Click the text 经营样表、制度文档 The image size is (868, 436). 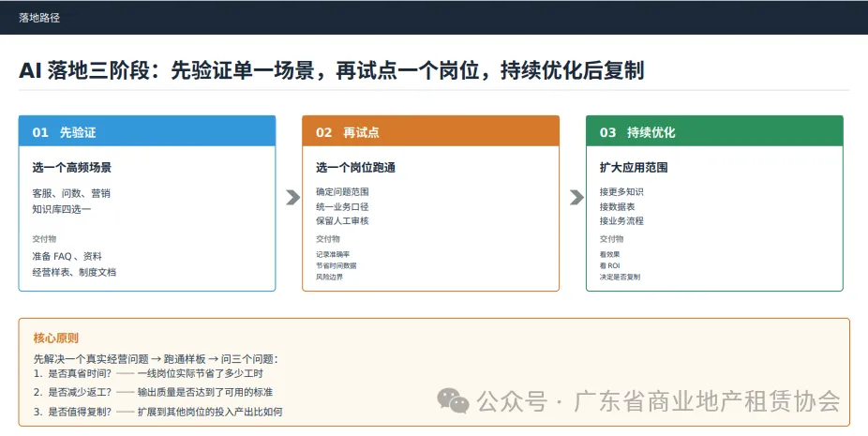74,273
